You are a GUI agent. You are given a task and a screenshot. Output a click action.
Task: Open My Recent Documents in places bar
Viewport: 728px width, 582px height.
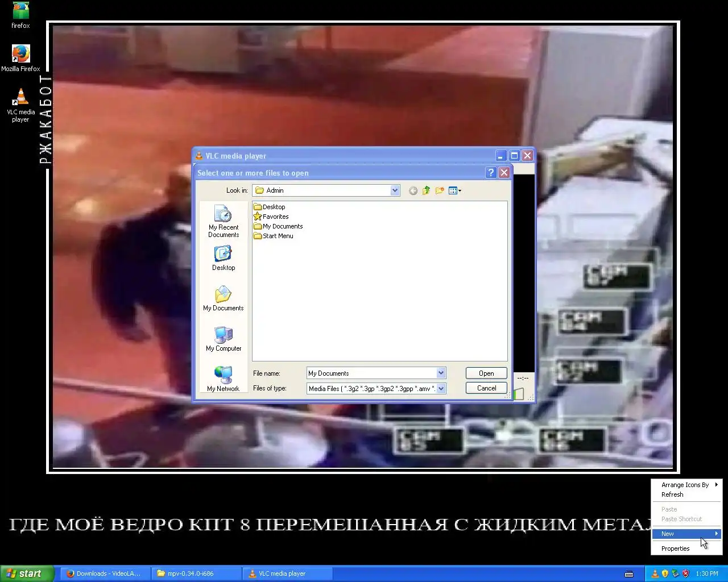tap(224, 222)
